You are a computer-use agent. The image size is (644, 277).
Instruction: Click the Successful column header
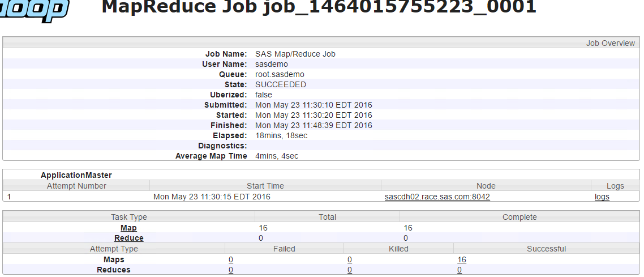click(x=546, y=249)
